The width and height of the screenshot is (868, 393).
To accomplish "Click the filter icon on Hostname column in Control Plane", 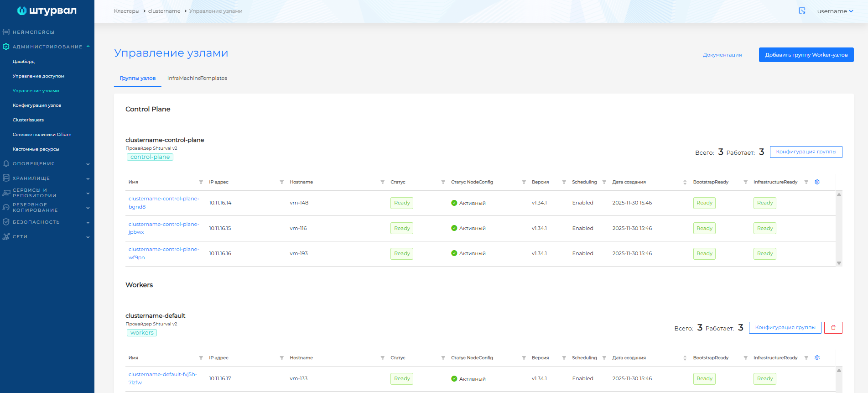I will pos(382,182).
